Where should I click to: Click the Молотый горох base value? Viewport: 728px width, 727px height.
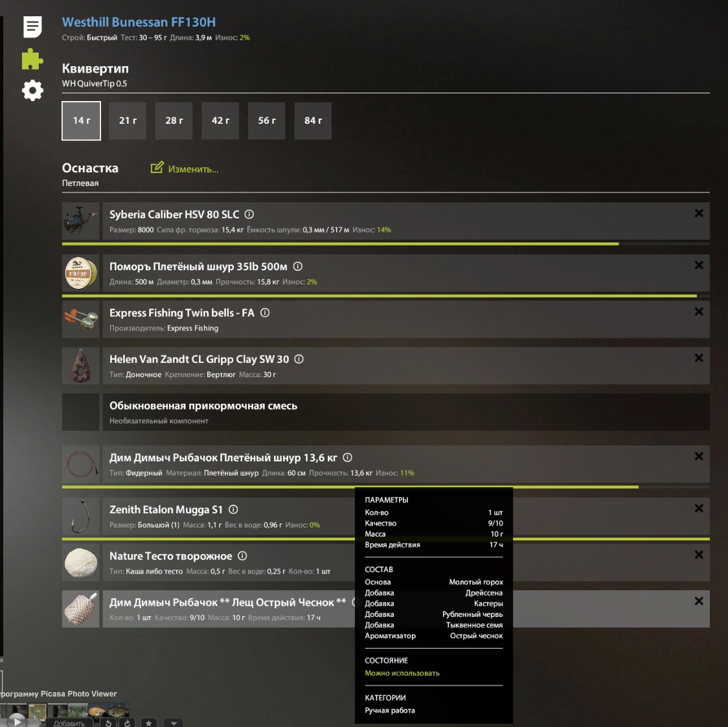(476, 582)
